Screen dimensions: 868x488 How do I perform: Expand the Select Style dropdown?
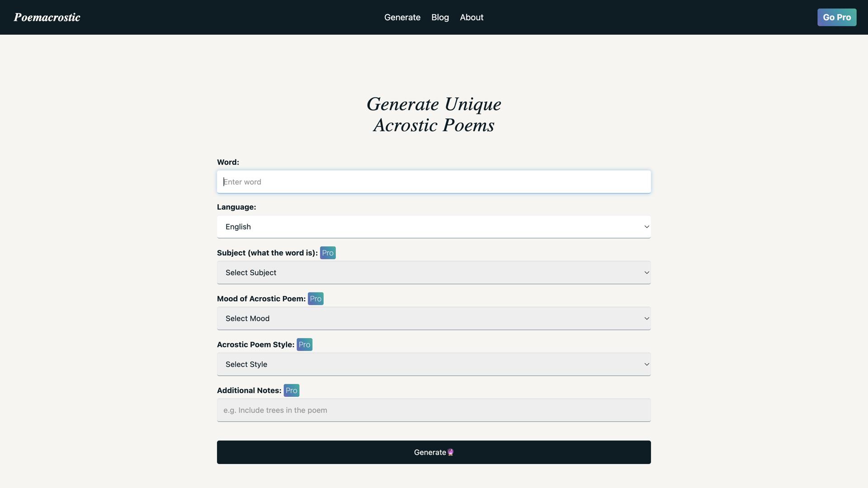[434, 364]
